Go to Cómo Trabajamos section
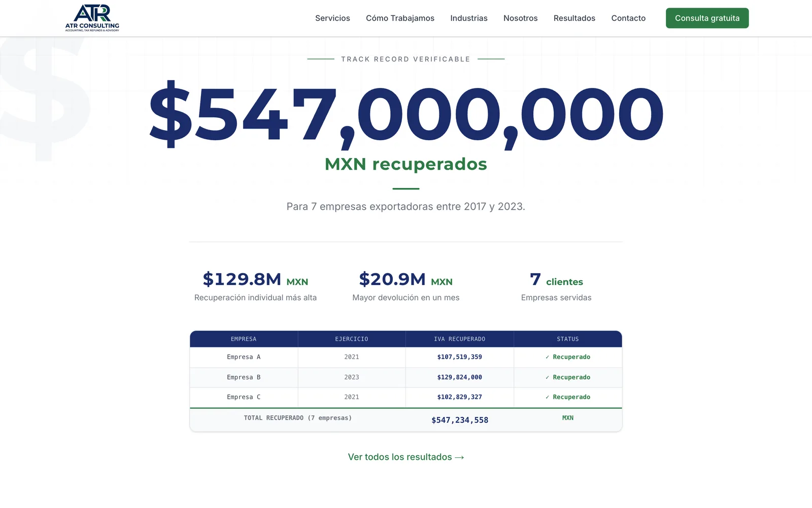Viewport: 812px width, 508px height. (400, 18)
